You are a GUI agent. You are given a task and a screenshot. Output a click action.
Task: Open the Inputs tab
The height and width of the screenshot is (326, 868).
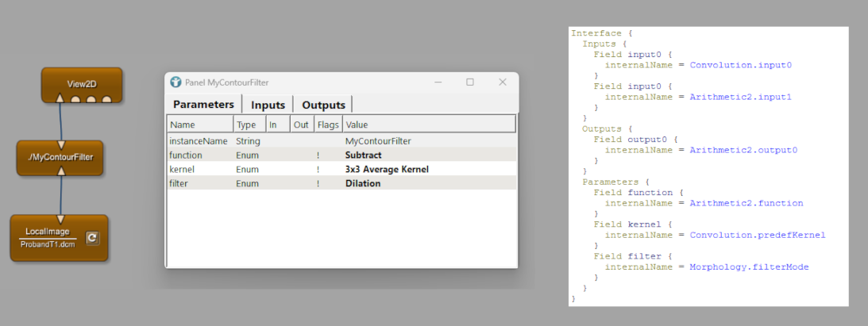(268, 105)
